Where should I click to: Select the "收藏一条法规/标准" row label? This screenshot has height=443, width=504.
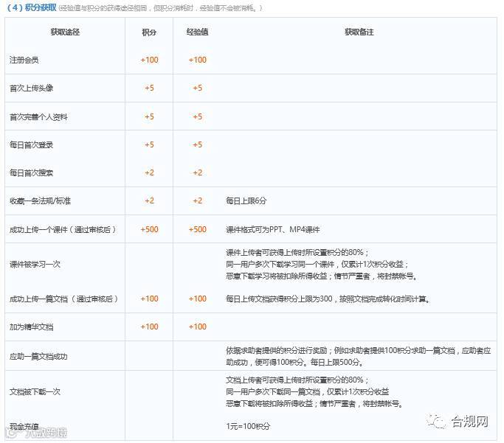click(x=40, y=201)
